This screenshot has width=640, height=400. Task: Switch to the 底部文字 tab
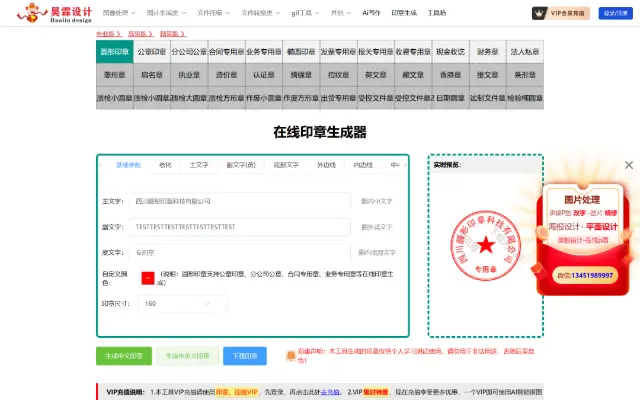click(x=286, y=165)
